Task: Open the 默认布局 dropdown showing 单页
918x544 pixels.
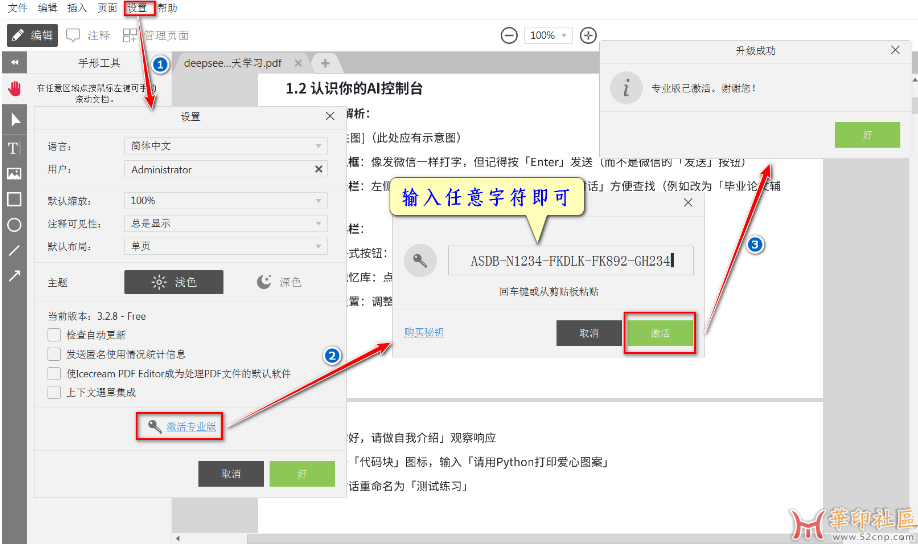Action: click(226, 245)
